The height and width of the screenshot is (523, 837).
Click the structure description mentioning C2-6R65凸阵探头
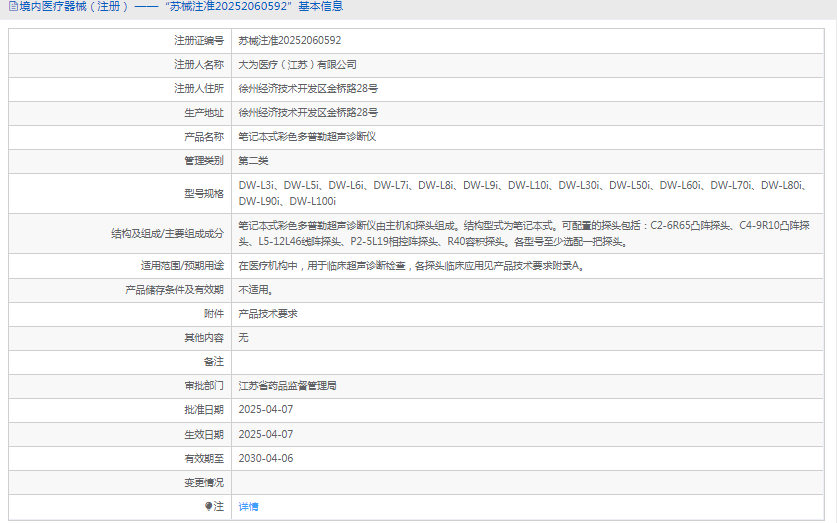point(524,233)
